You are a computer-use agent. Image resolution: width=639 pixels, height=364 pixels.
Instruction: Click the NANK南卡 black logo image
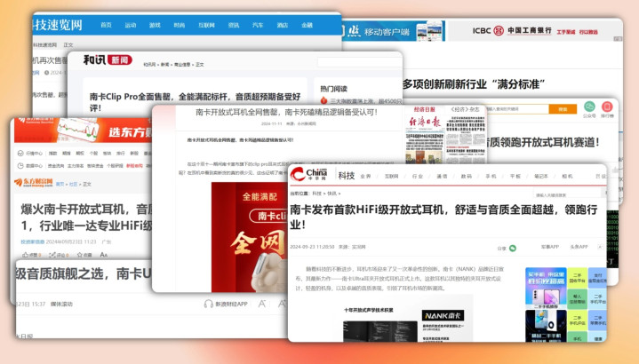click(x=443, y=315)
